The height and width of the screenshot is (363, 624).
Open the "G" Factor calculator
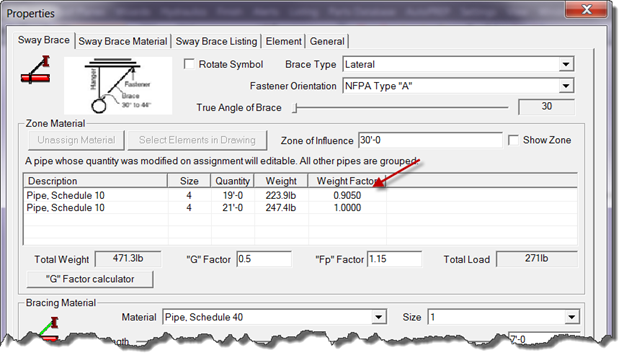click(90, 279)
